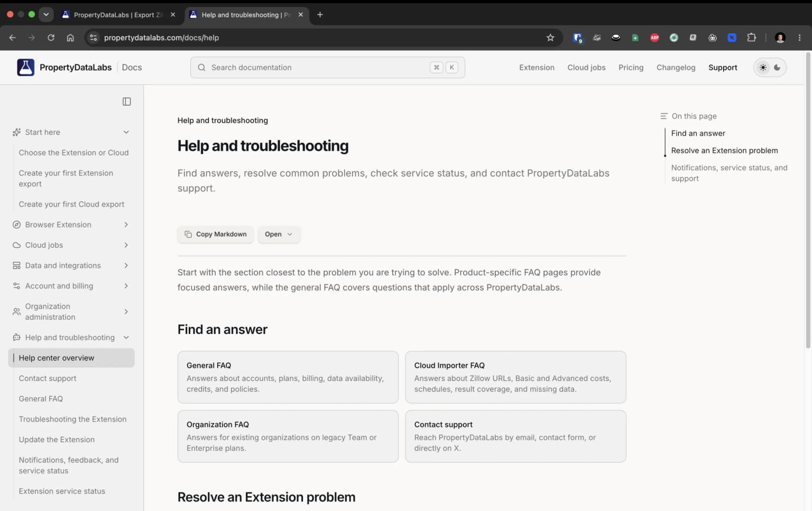
Task: Open Support in top navigation
Action: [x=723, y=68]
